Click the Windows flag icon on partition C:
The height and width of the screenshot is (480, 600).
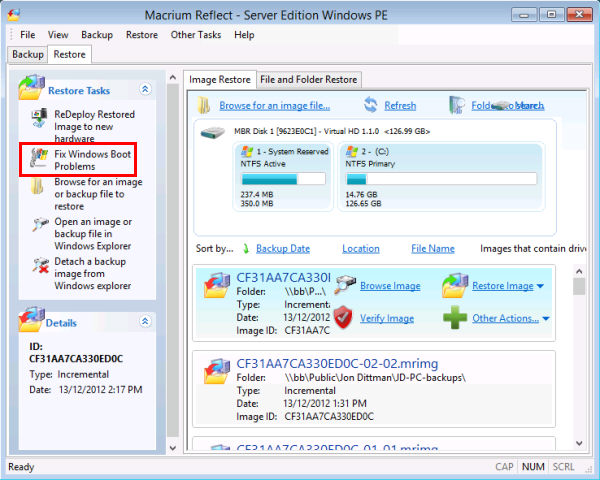(x=352, y=152)
